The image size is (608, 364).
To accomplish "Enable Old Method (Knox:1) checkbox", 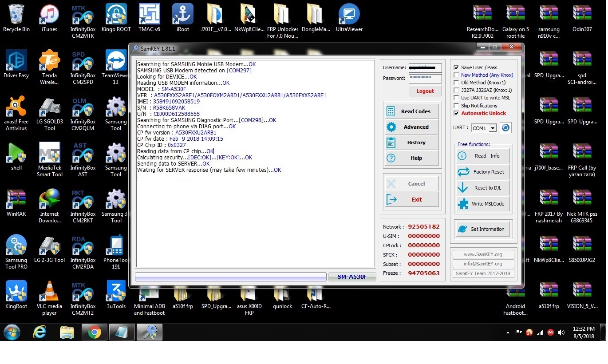I will point(456,83).
